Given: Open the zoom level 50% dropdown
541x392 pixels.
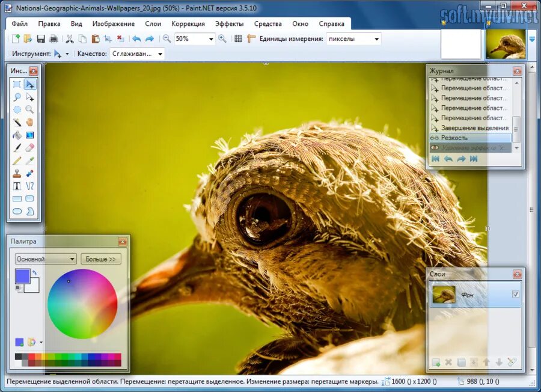Looking at the screenshot, I should (x=211, y=39).
